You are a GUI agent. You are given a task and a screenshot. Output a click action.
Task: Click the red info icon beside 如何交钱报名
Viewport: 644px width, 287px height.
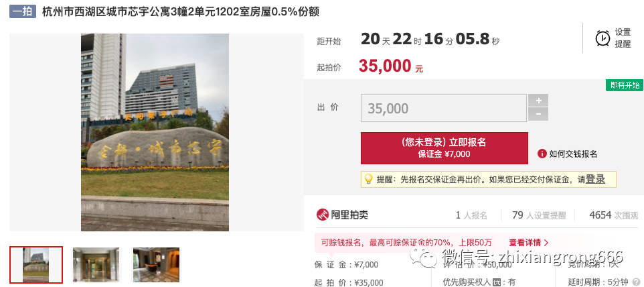542,154
